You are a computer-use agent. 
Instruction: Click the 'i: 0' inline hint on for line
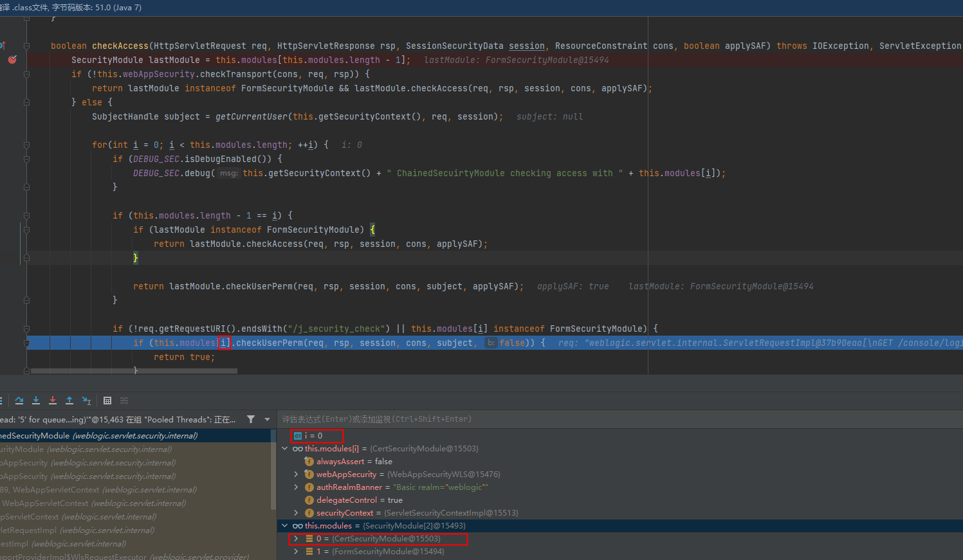coord(352,145)
